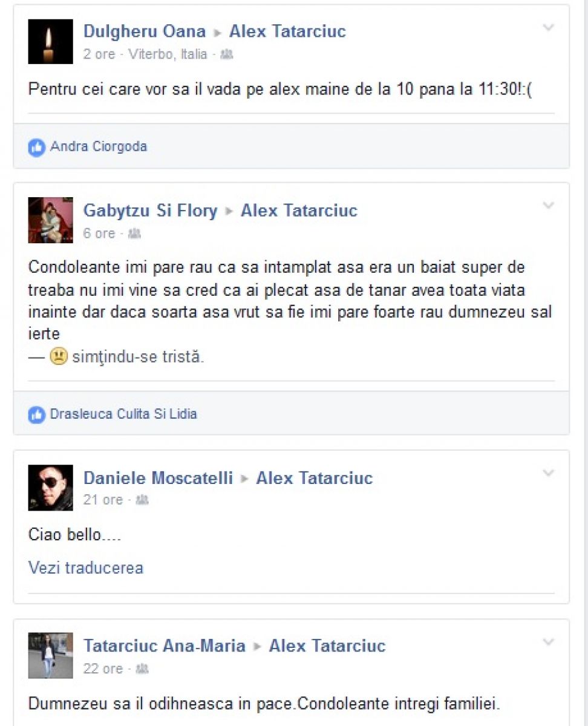Expand options chevron on Gabytzu Si Flory's post
Viewport: 588px width, 726px height.
tap(548, 206)
